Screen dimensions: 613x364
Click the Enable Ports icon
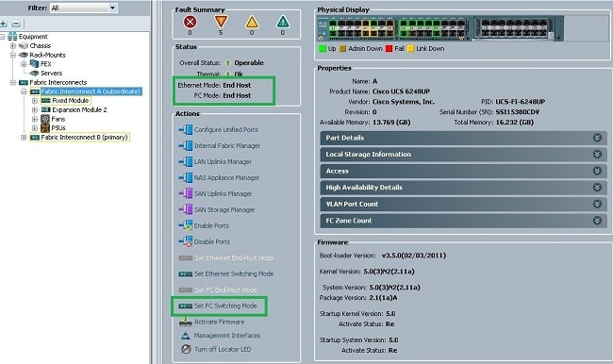[186, 225]
